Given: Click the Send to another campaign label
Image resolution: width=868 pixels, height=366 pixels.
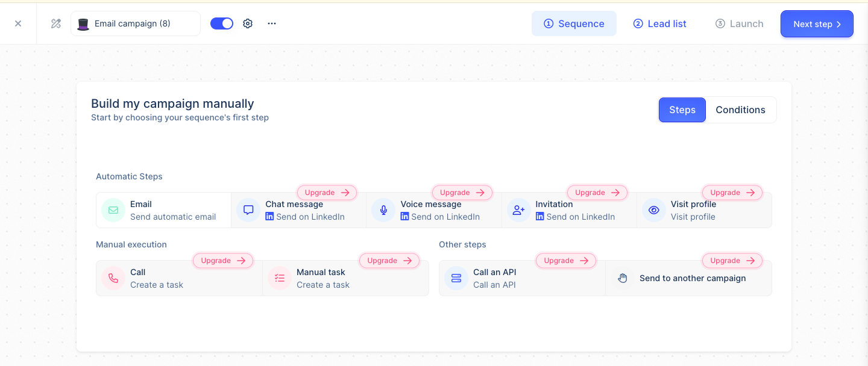Looking at the screenshot, I should (x=693, y=278).
